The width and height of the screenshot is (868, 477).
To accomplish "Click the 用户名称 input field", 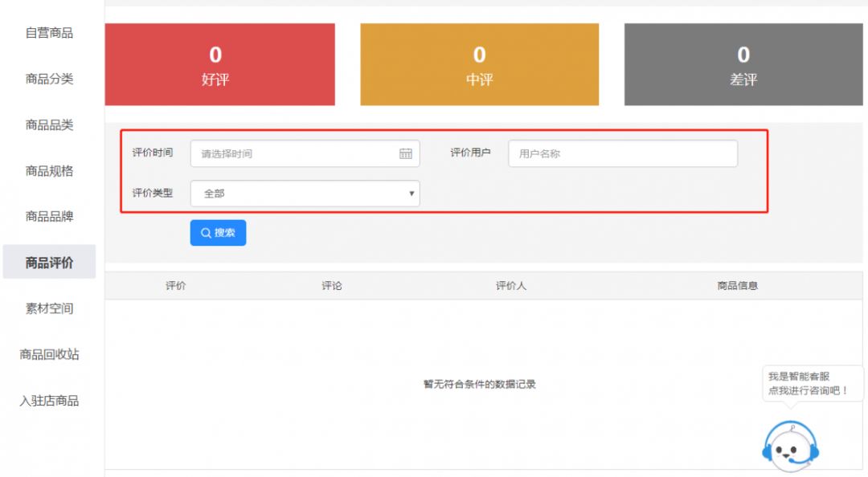I will point(624,153).
